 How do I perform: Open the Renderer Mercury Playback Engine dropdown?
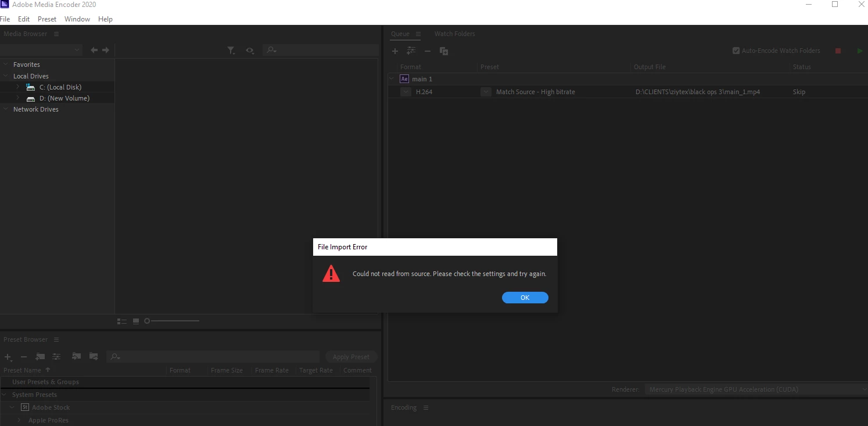pos(756,389)
